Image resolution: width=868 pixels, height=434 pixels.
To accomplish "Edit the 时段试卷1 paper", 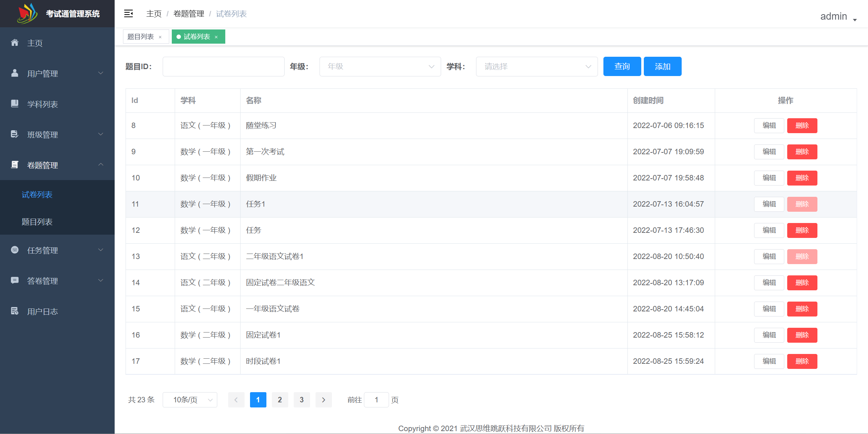I will coord(769,361).
